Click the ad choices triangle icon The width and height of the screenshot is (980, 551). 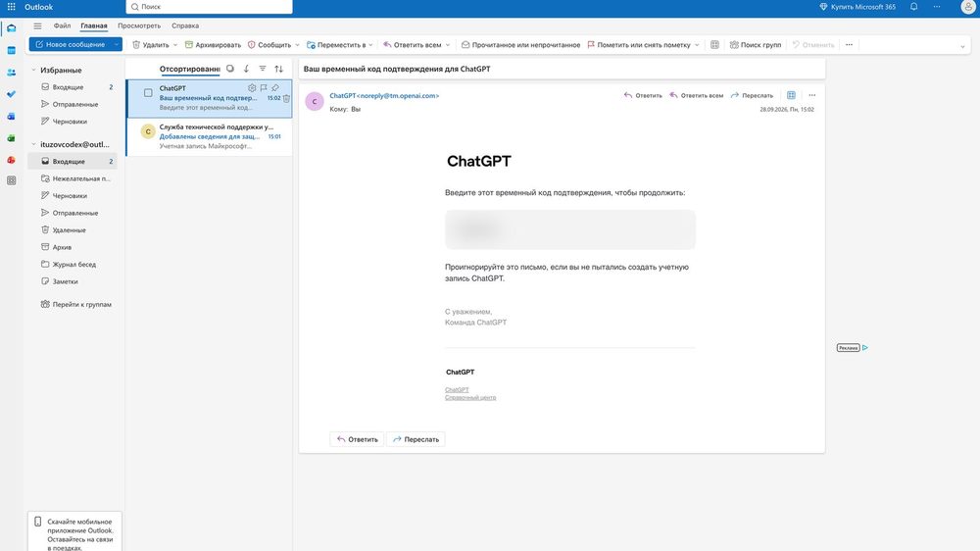(x=865, y=348)
